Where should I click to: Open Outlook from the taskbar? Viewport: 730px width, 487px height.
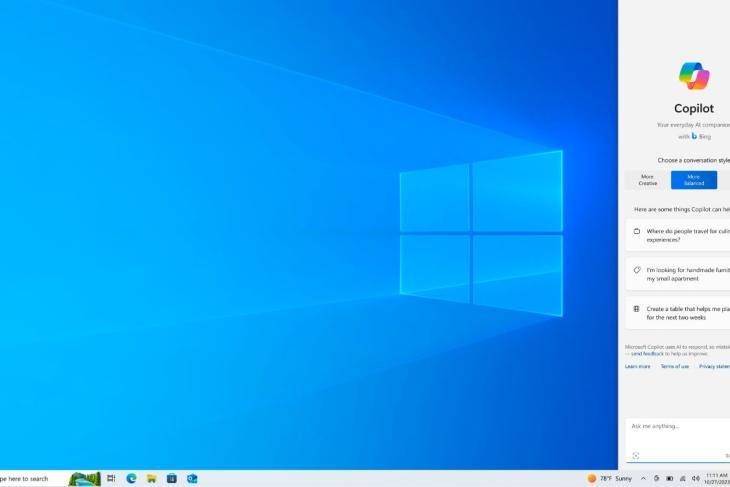[x=192, y=478]
